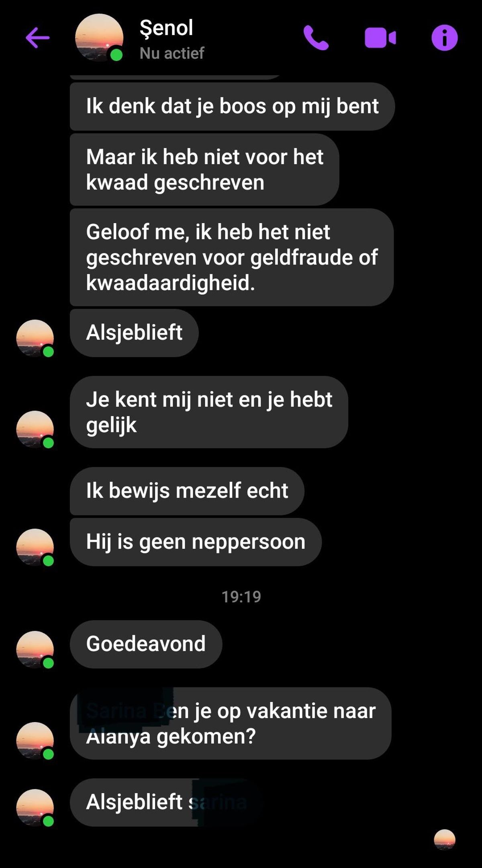
Task: Tap the first 'Alsjeblieft' message bubble
Action: [x=134, y=333]
